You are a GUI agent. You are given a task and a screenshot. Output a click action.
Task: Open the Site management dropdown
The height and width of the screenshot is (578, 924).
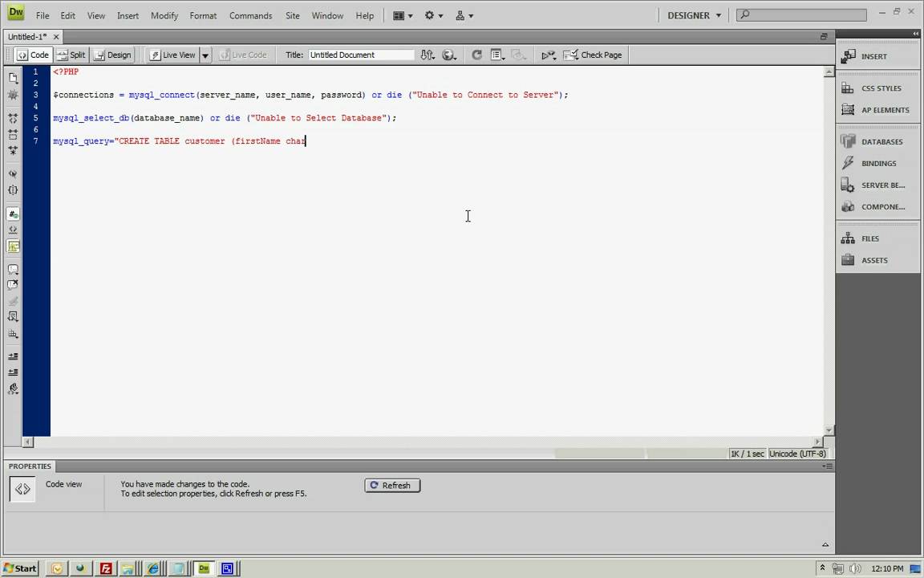[x=464, y=16]
